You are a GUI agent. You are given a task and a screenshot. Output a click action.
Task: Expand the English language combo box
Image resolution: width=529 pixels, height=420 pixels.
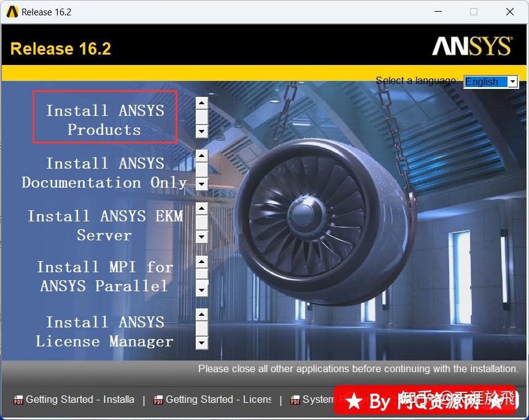(513, 81)
